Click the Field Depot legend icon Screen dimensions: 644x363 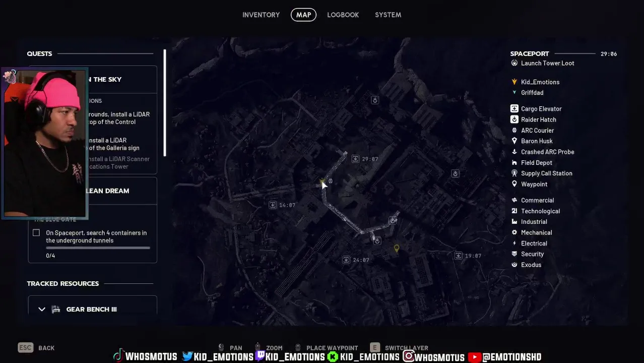pyautogui.click(x=514, y=162)
